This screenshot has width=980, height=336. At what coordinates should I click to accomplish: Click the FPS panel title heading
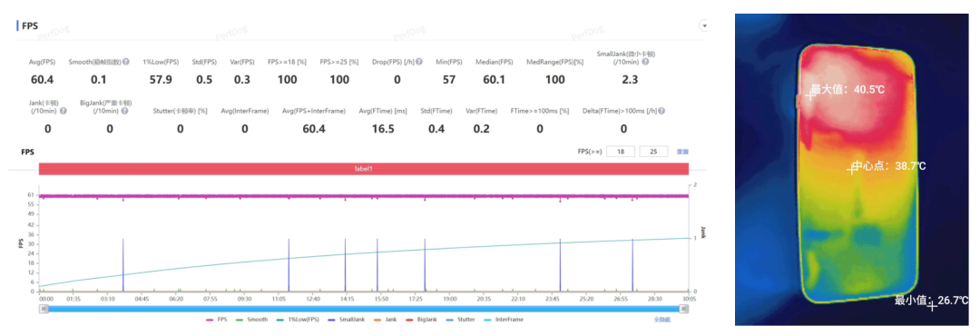tap(30, 26)
